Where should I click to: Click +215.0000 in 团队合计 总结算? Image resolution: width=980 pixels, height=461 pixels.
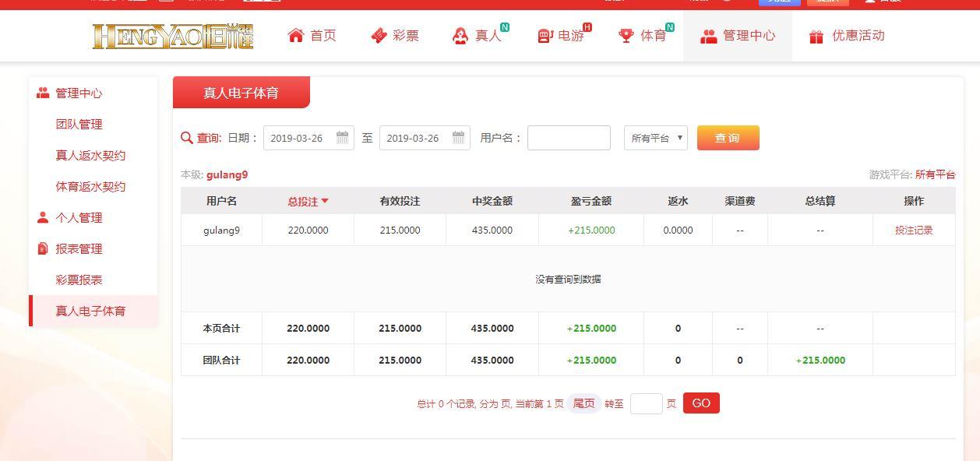tap(820, 361)
